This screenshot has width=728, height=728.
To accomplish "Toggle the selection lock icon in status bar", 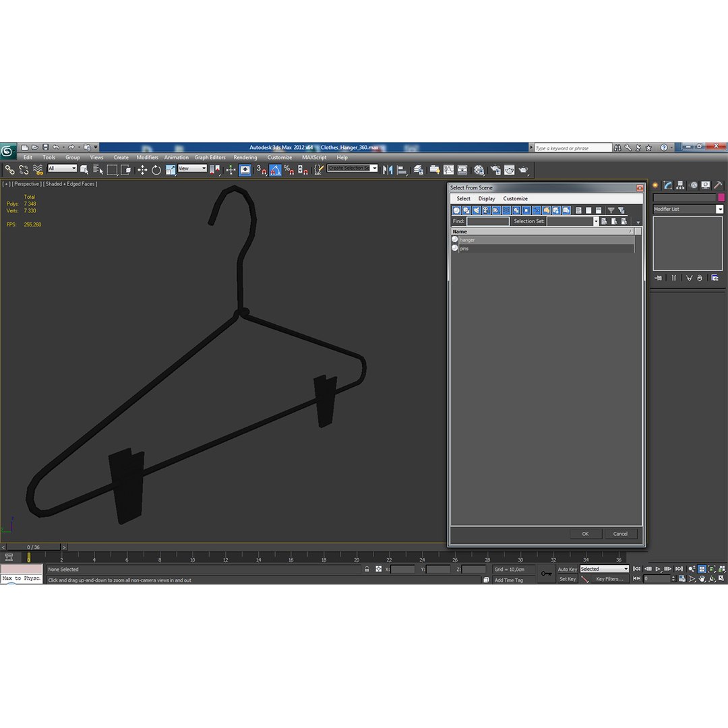I will click(x=367, y=569).
